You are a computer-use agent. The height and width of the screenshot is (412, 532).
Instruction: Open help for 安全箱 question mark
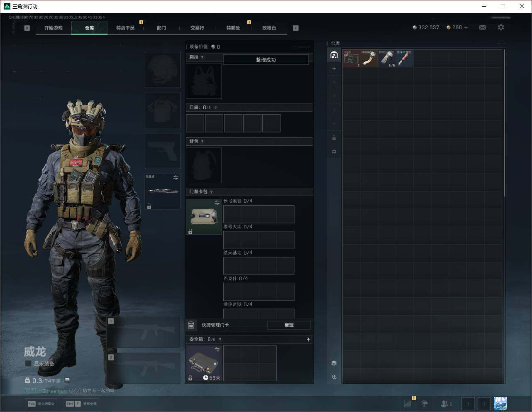point(220,340)
